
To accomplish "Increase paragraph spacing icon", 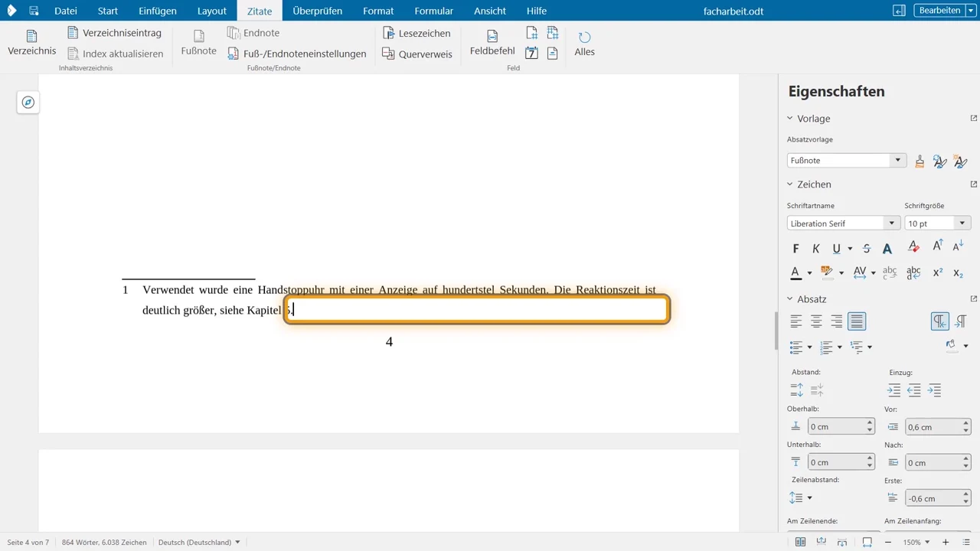I will 797,390.
